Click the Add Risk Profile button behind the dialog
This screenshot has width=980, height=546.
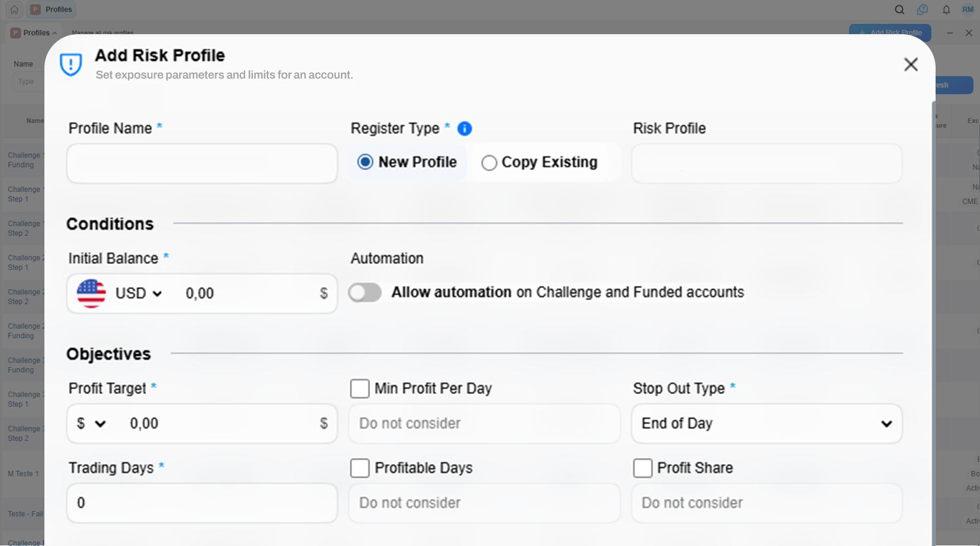point(890,32)
